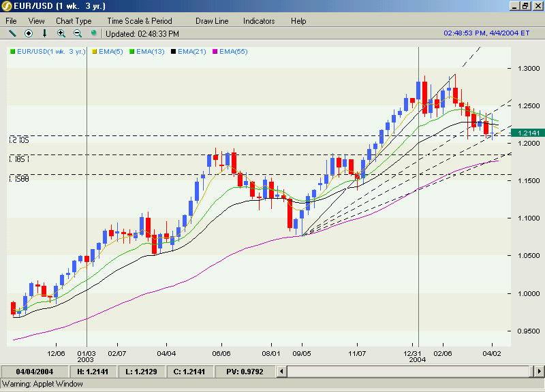Click the 1.1000 price axis label

point(529,218)
